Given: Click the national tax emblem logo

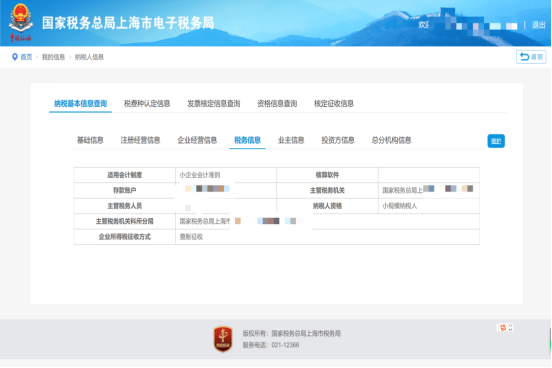Looking at the screenshot, I should [20, 22].
